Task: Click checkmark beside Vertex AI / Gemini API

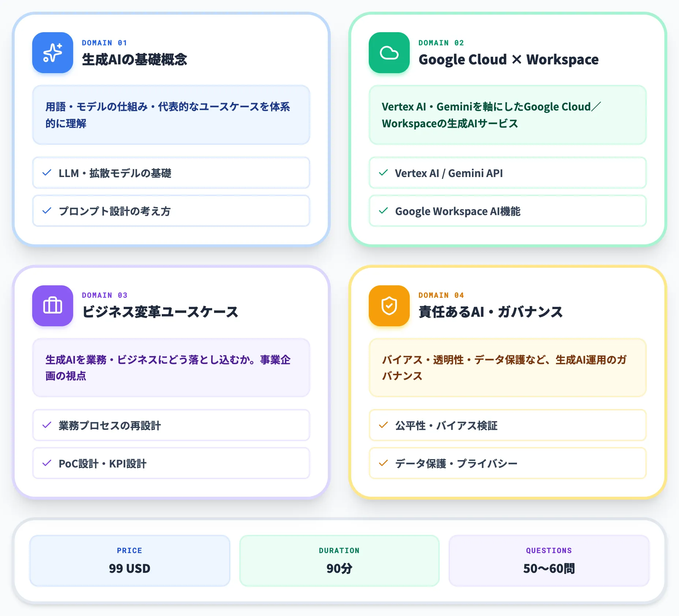Action: (x=383, y=173)
